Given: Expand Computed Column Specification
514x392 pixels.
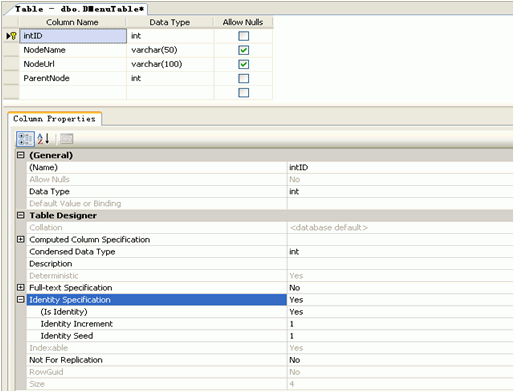Looking at the screenshot, I should point(21,239).
